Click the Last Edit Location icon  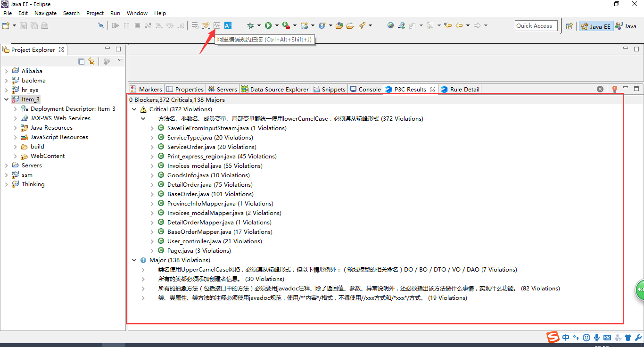[x=447, y=25]
